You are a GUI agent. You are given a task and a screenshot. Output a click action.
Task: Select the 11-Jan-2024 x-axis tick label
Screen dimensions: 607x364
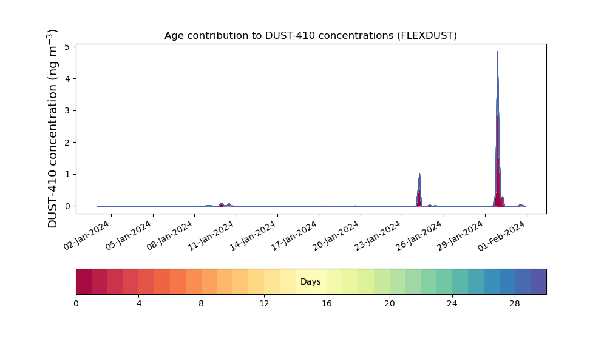point(211,235)
